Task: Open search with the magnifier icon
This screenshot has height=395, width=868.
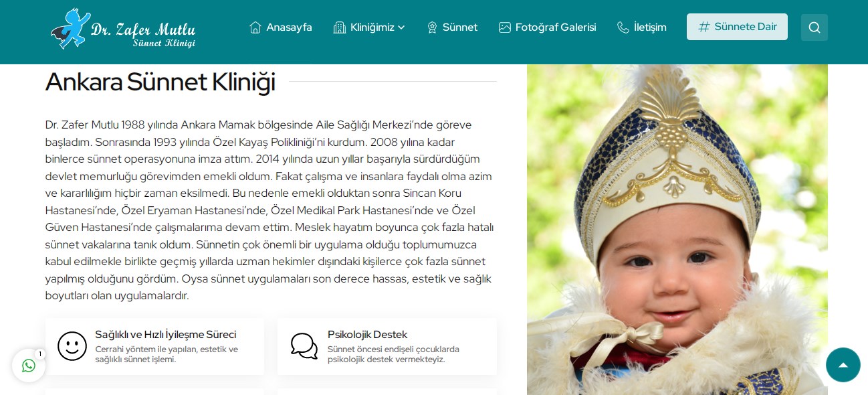Action: click(x=815, y=27)
